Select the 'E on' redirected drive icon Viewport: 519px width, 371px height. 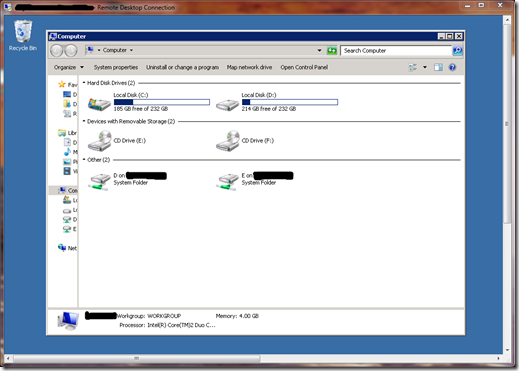click(227, 182)
